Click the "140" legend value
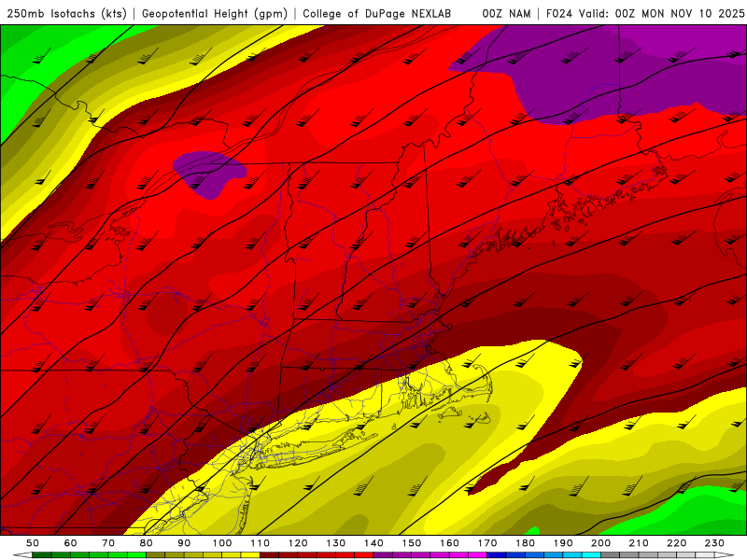The height and width of the screenshot is (560, 747). pyautogui.click(x=373, y=543)
